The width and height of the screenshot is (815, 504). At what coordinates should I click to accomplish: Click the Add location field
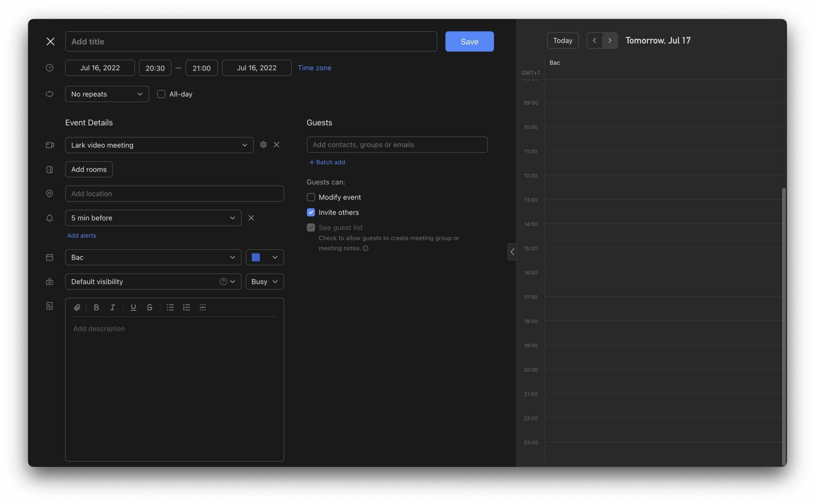[x=174, y=194]
